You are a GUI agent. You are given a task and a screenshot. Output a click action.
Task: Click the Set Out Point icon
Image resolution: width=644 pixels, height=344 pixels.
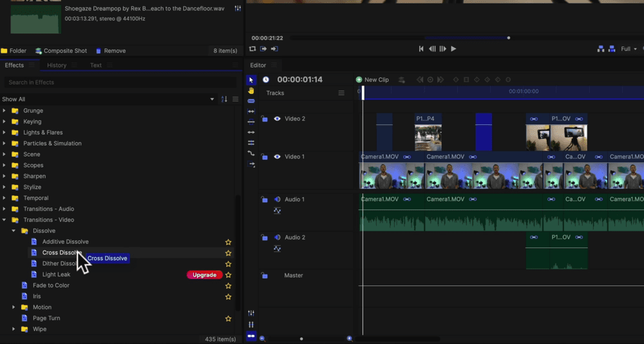click(x=274, y=49)
